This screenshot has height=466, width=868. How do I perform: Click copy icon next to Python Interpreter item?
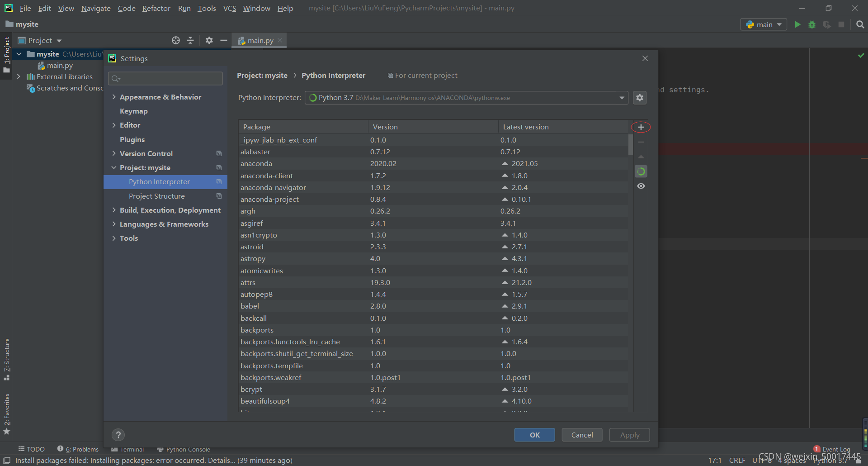click(x=219, y=182)
